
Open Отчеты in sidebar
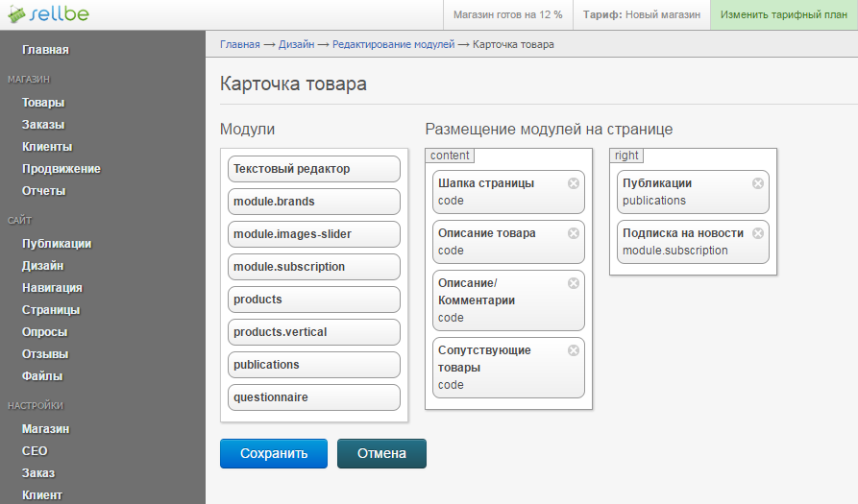[44, 191]
